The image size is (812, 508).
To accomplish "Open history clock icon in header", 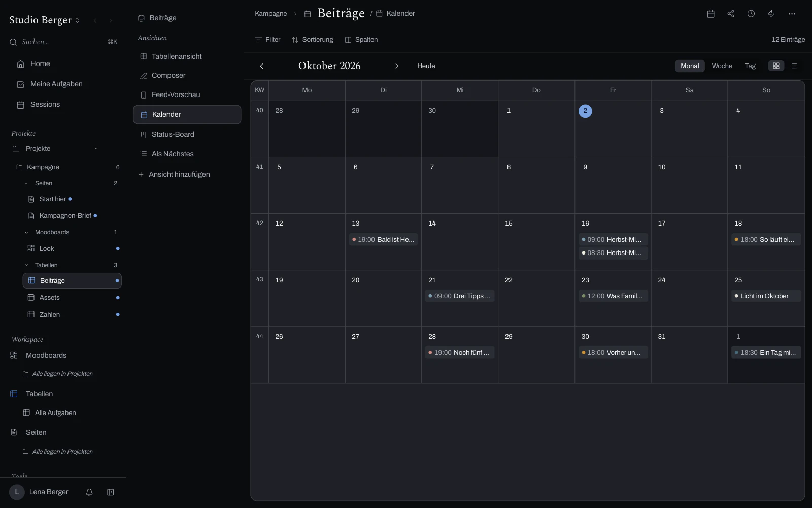I will (751, 14).
